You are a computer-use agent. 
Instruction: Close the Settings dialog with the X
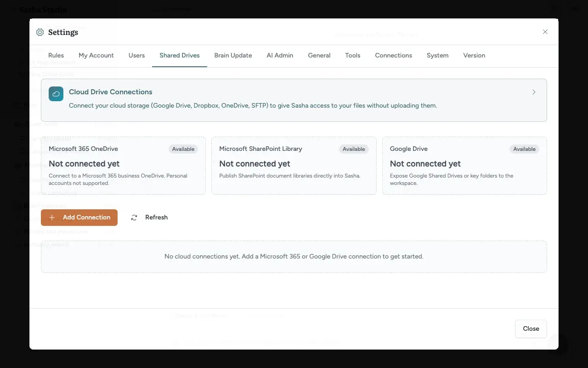(x=545, y=32)
